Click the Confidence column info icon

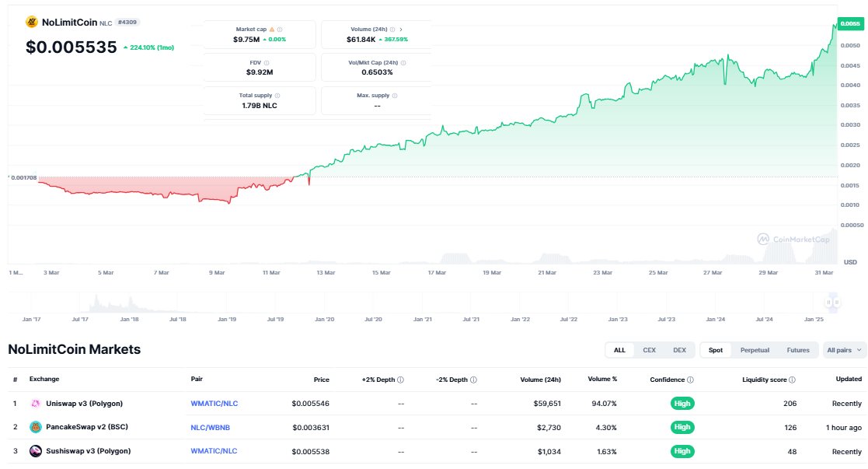click(690, 380)
